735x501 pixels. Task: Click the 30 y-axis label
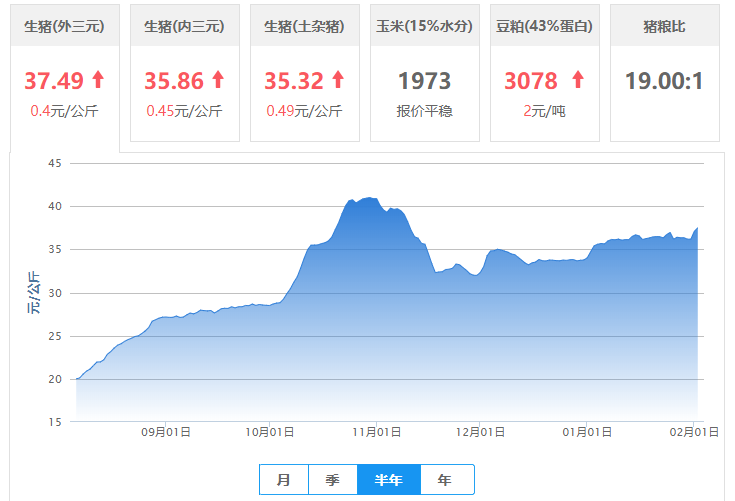click(x=55, y=293)
